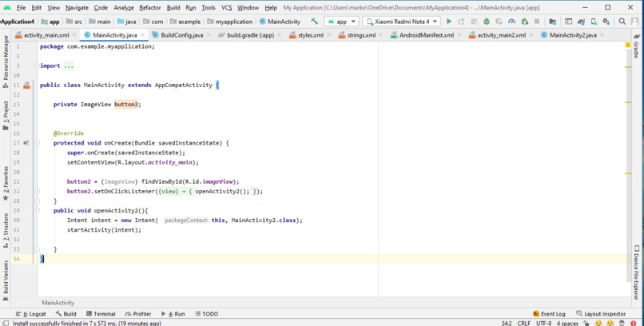Open the AVD Manager phone icon

(594, 22)
